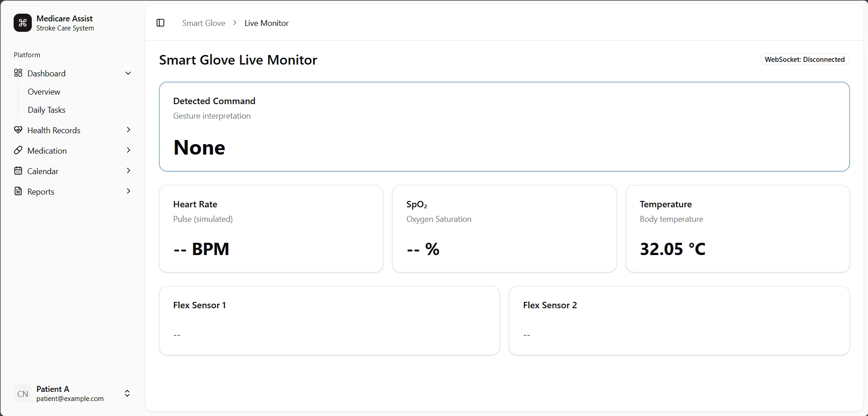Viewport: 868px width, 416px height.
Task: Click the SpO₂ card title
Action: (417, 205)
